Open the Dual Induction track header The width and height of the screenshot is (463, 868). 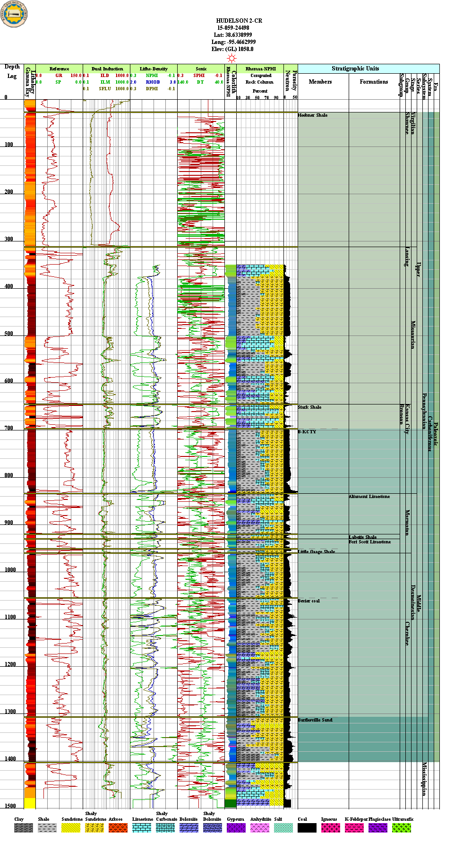click(x=107, y=69)
